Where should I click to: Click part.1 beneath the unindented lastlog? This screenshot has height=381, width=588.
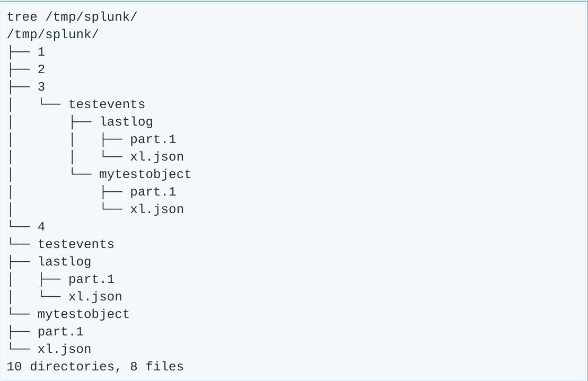pos(91,279)
